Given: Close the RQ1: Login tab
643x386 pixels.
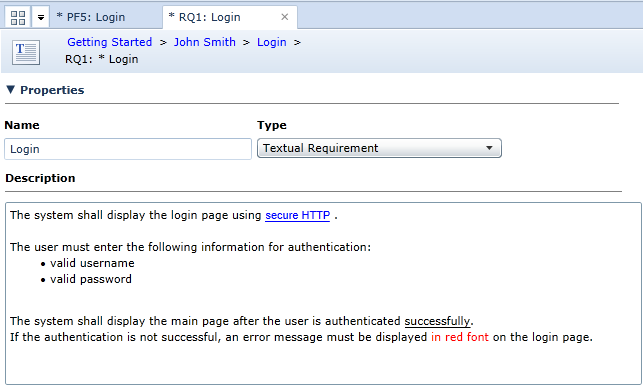Looking at the screenshot, I should click(x=285, y=17).
